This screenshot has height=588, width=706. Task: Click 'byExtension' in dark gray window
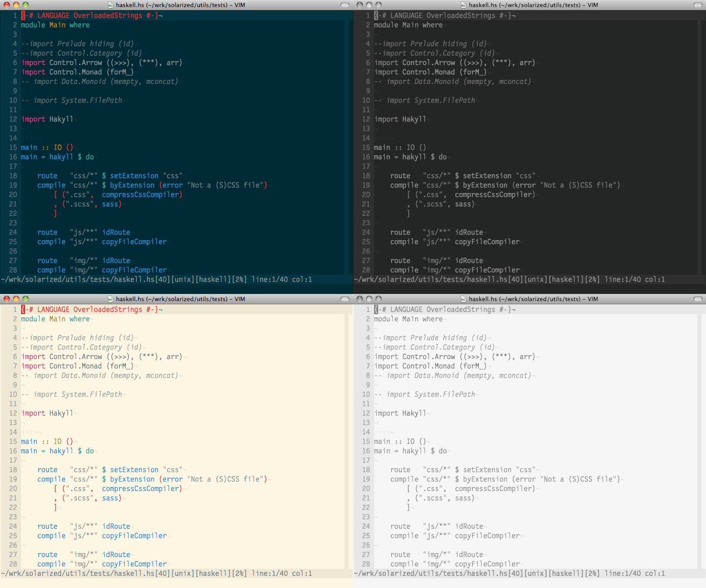pos(485,185)
